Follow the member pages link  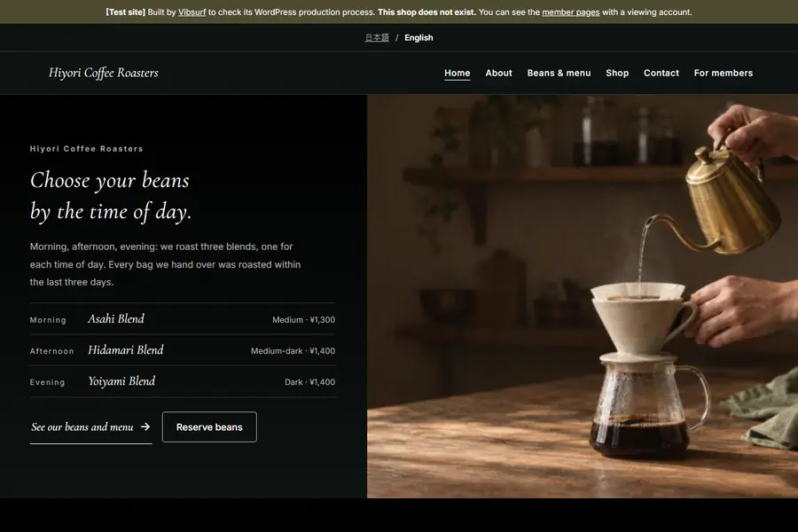[x=570, y=12]
